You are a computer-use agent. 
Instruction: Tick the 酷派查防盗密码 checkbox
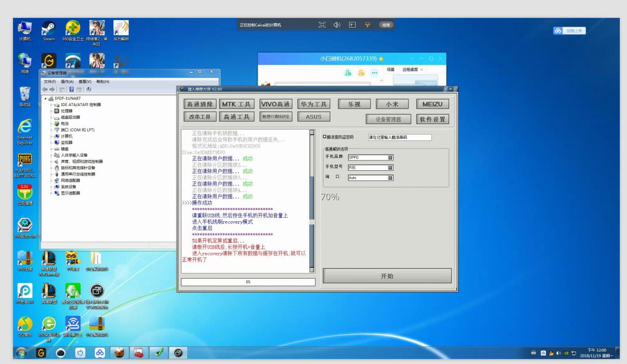click(324, 137)
